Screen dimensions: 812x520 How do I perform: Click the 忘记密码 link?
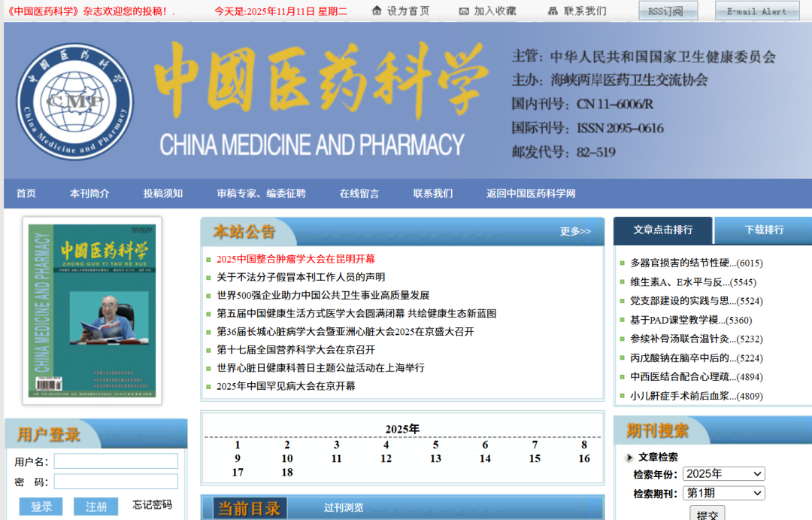point(152,505)
